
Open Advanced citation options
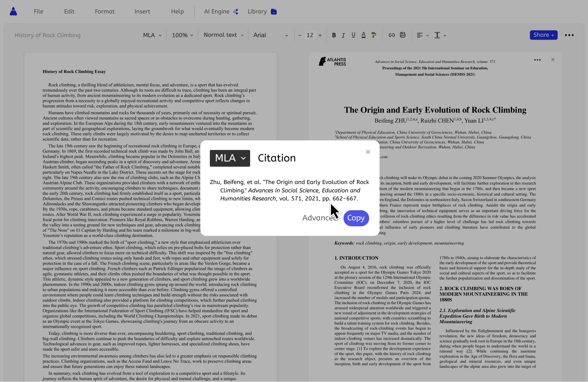[x=320, y=218]
